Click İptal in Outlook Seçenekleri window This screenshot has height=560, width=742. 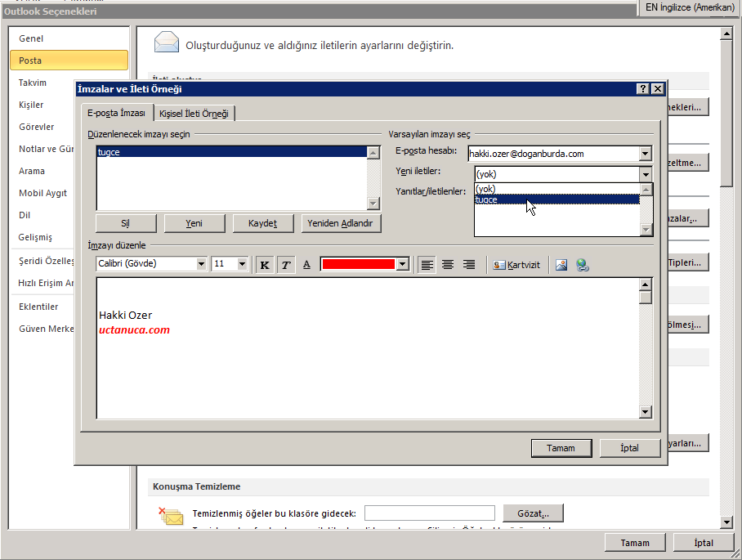click(704, 543)
